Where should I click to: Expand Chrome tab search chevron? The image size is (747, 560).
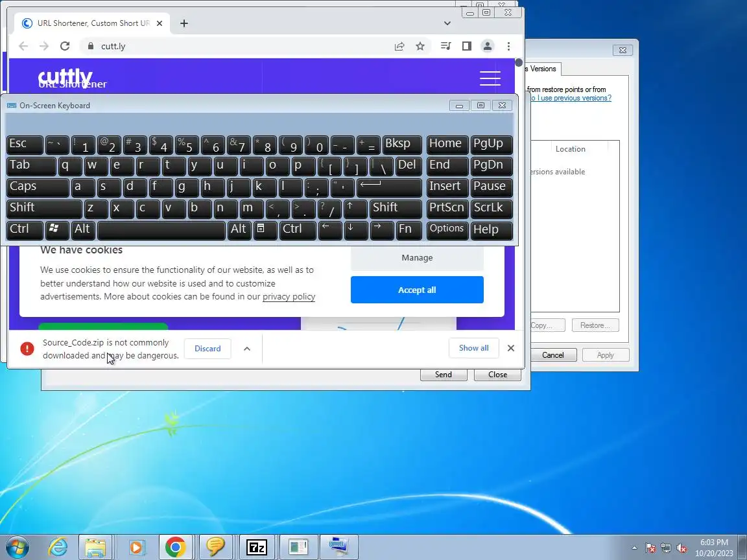[447, 23]
